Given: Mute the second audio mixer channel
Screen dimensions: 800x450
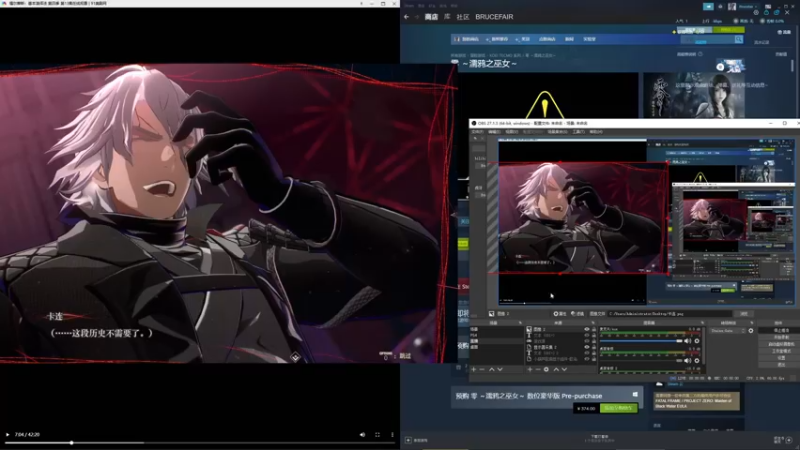Looking at the screenshot, I should tap(687, 361).
